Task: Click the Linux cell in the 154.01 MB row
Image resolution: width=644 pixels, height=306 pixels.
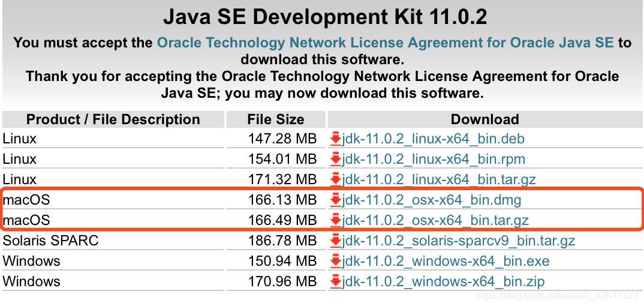Action: coord(113,159)
